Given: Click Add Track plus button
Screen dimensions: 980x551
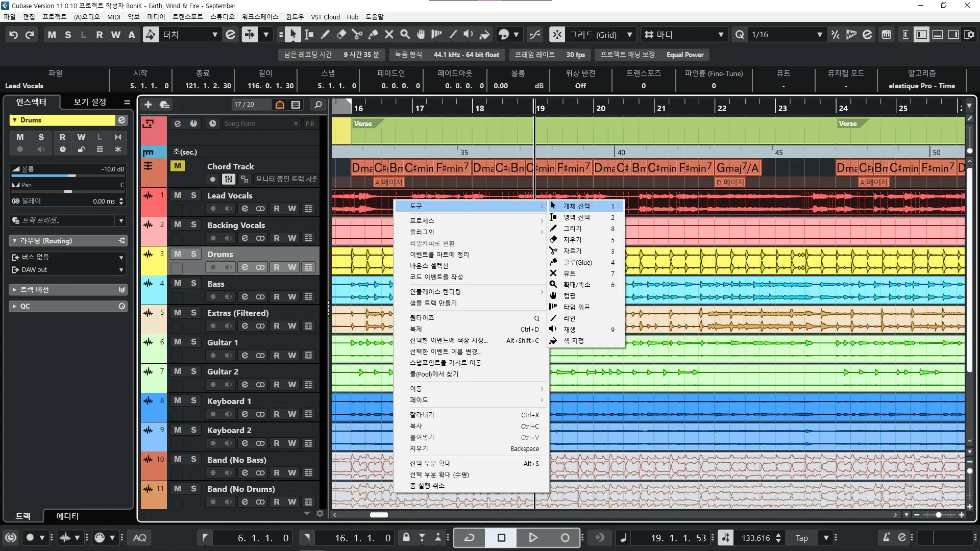Looking at the screenshot, I should coord(148,105).
